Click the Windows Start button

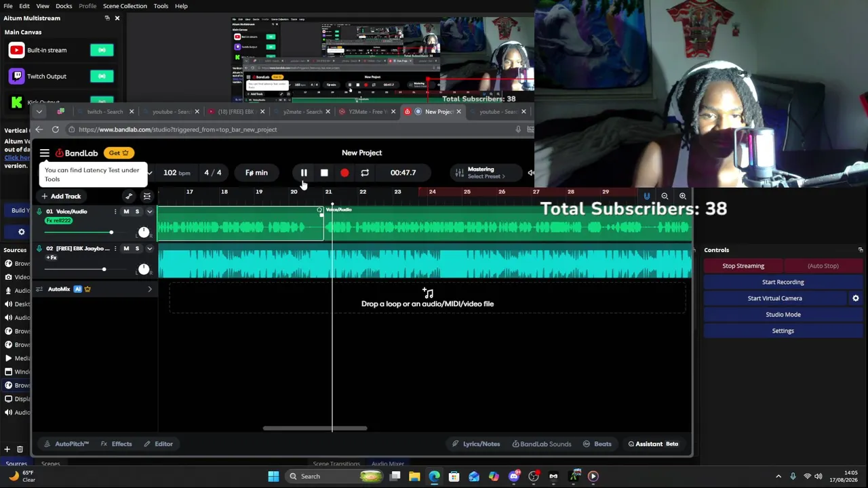tap(273, 476)
